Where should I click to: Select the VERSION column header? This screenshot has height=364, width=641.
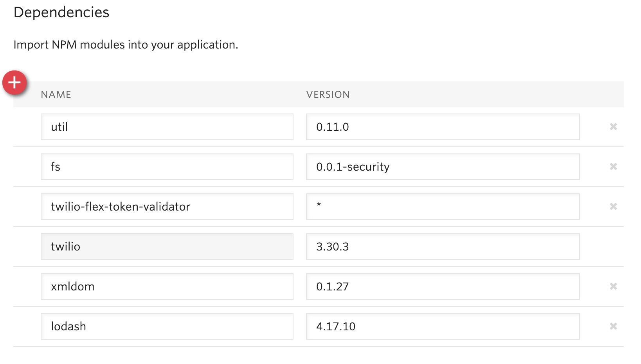coord(328,94)
